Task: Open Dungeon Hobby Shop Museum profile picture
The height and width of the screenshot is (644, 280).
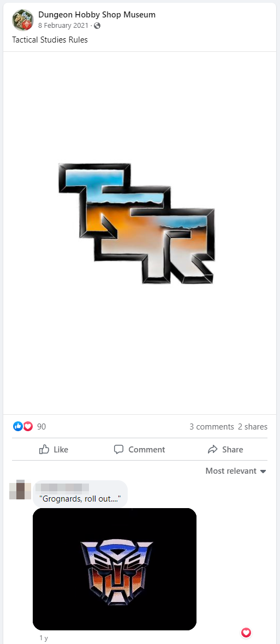Action: click(22, 20)
